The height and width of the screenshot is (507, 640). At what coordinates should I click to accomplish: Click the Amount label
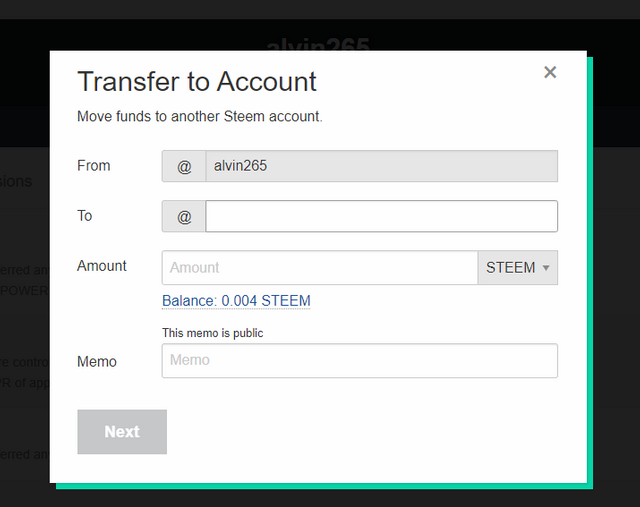coord(102,266)
